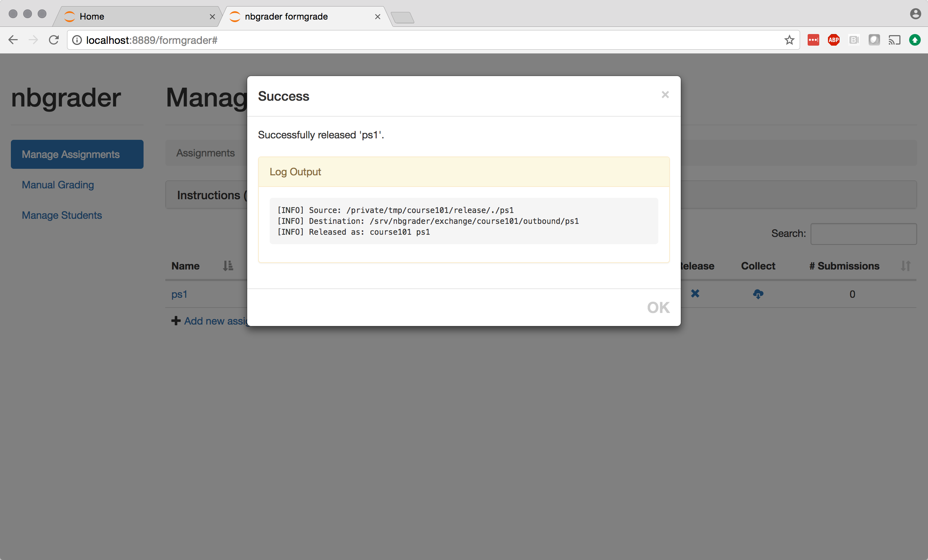The image size is (928, 560).
Task: Click the red LastPass extension icon
Action: [813, 40]
